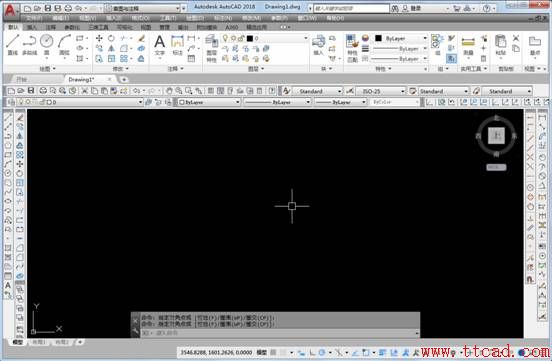Open the text style Standard dropdown in the Styles toolbar
Image resolution: width=552 pixels, height=361 pixels.
317,91
